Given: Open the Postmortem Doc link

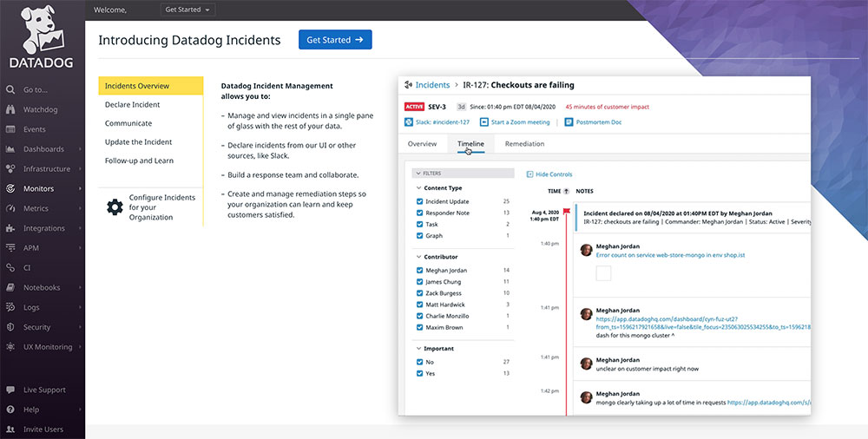Looking at the screenshot, I should pos(598,121).
